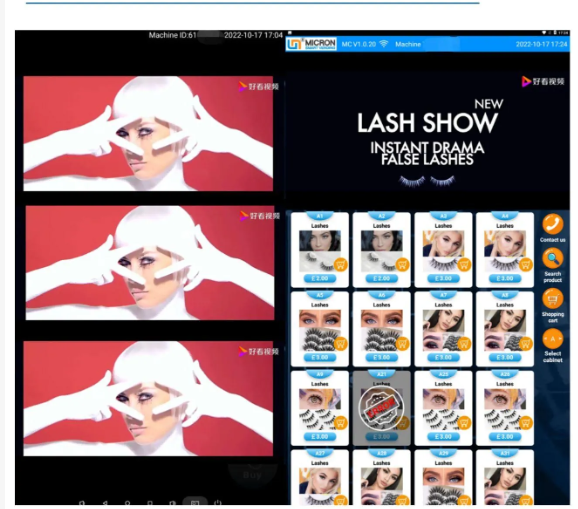578x509 pixels.
Task: Add slot A2 lashes to cart
Action: click(x=402, y=265)
